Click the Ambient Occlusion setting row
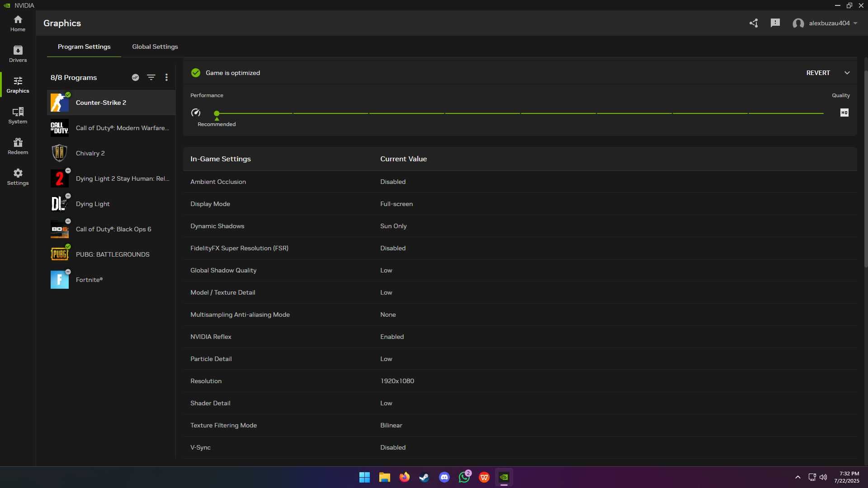The image size is (868, 488). point(520,182)
